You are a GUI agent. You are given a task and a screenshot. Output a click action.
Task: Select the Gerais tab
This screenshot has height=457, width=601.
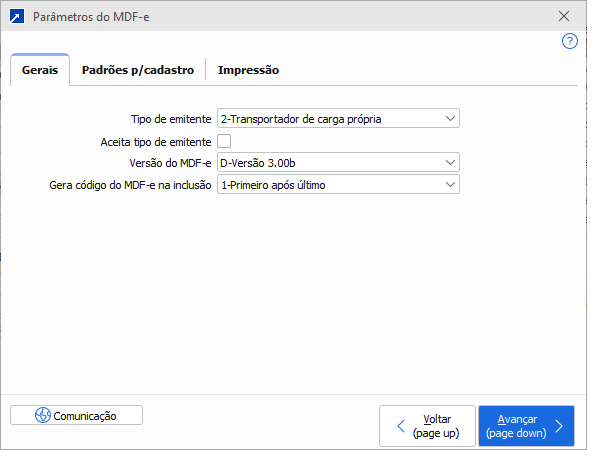(x=40, y=70)
